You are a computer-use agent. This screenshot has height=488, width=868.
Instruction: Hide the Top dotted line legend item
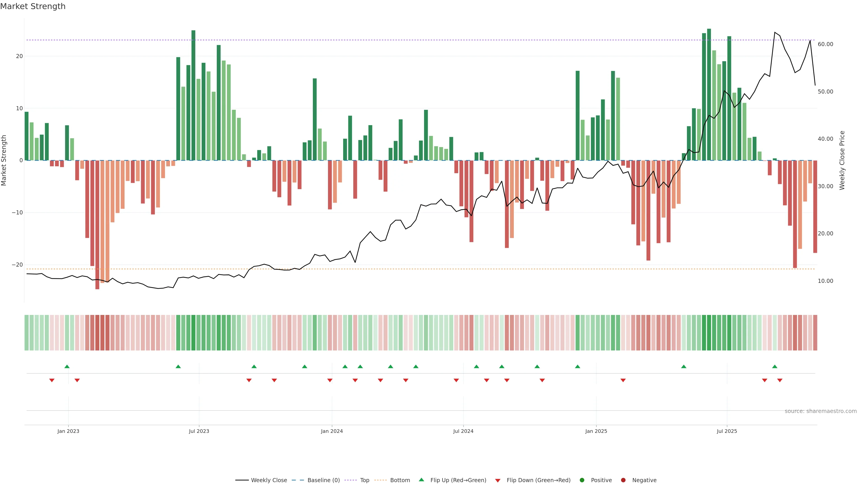coord(364,480)
